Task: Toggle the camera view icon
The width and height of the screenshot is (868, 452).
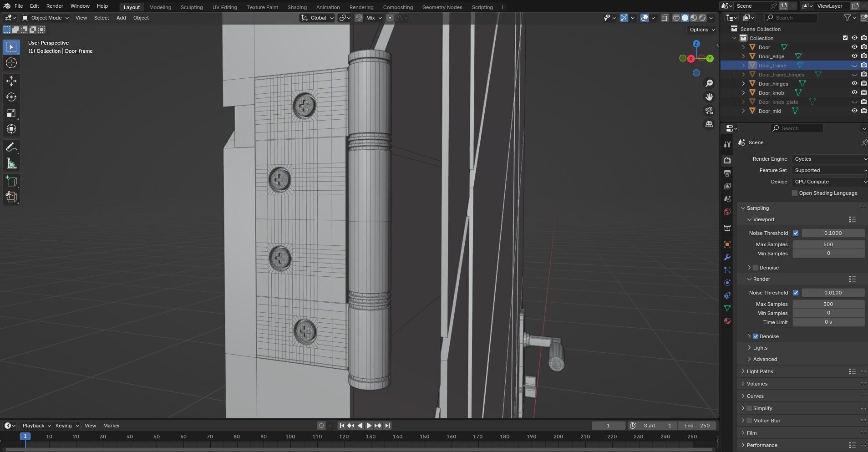Action: pyautogui.click(x=709, y=111)
